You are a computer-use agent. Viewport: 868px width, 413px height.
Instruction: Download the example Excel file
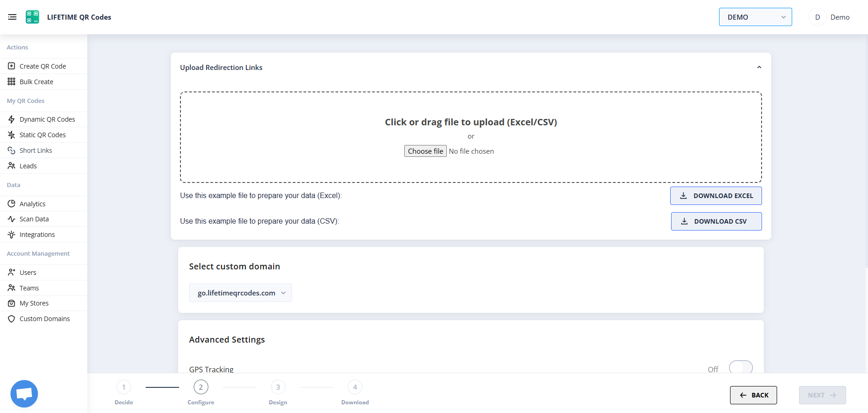(716, 196)
